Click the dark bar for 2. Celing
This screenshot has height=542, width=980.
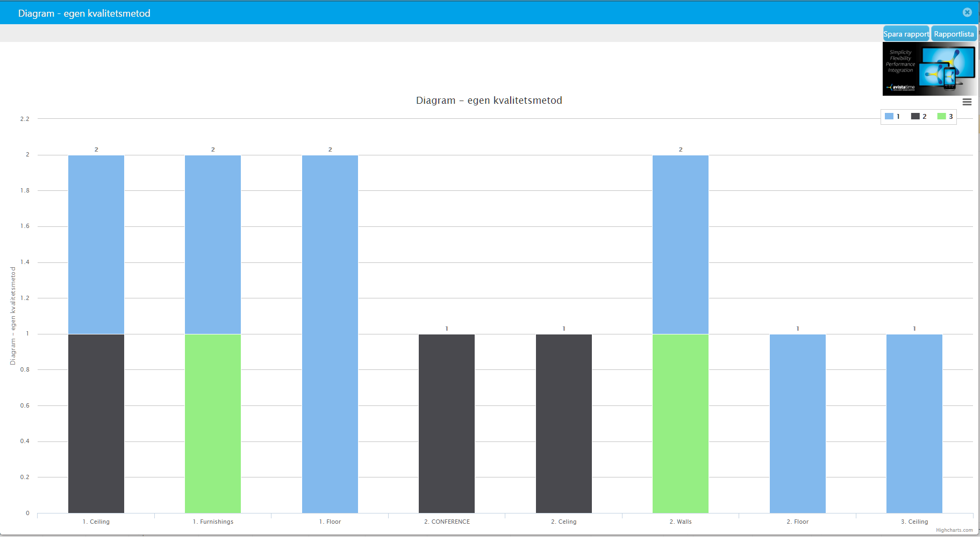tap(564, 424)
